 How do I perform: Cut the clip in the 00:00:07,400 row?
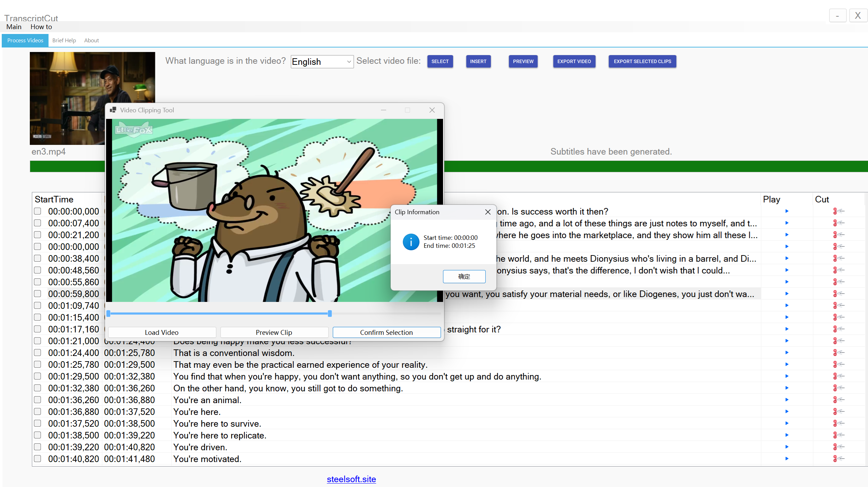click(x=839, y=223)
